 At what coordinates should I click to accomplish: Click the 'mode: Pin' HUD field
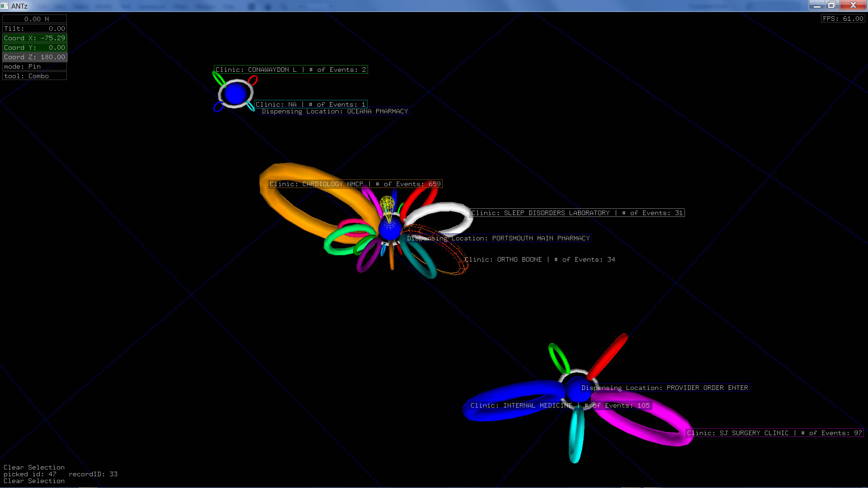34,66
